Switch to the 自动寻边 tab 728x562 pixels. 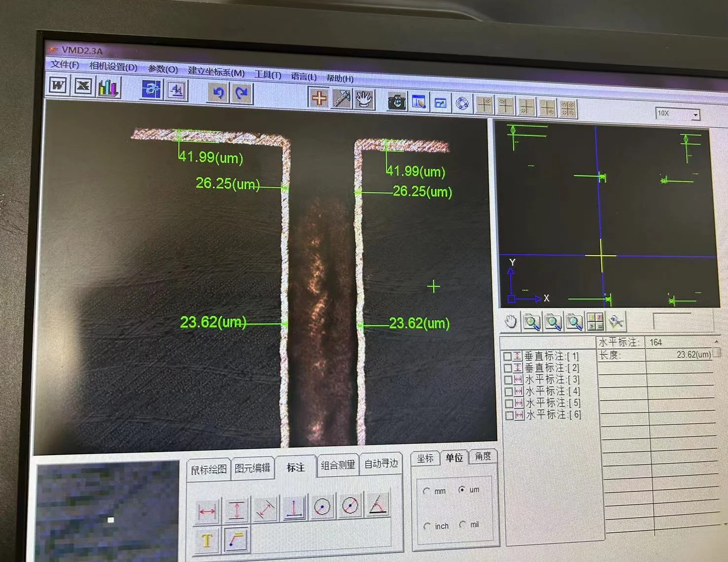381,463
